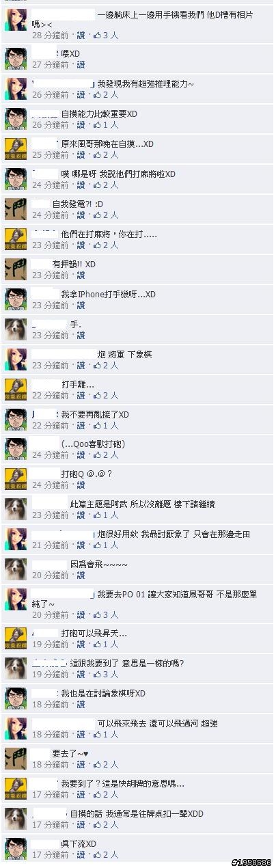Click 讚 under '因為會飛~~~~' comment
276x868 pixels.
81,575
